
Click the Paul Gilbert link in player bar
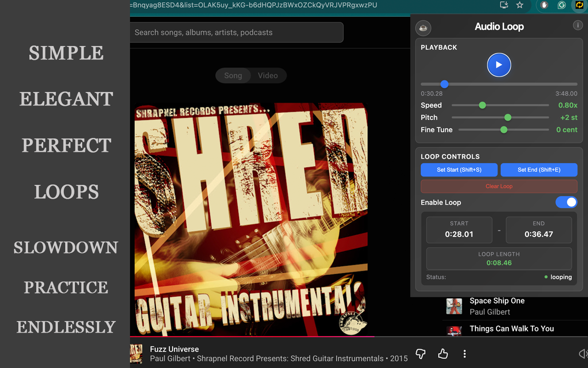click(x=170, y=359)
